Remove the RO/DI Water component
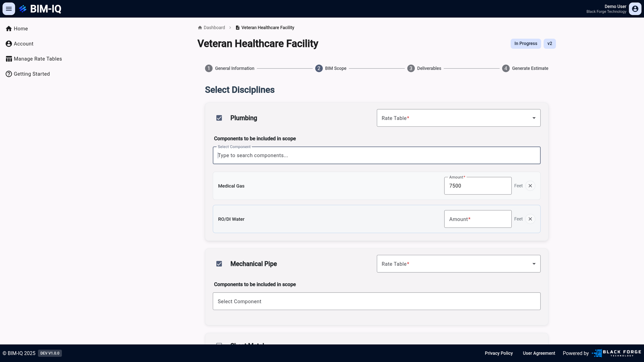This screenshot has width=644, height=362. (530, 219)
